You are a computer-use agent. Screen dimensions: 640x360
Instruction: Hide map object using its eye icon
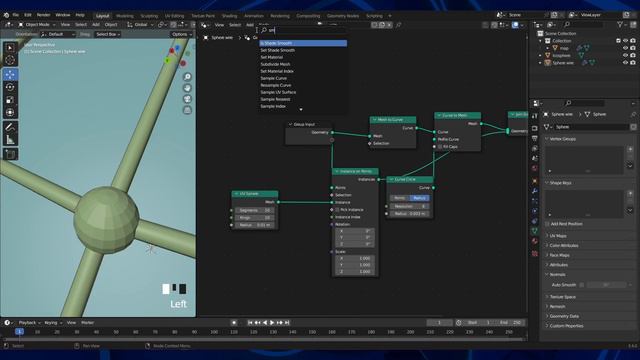625,48
